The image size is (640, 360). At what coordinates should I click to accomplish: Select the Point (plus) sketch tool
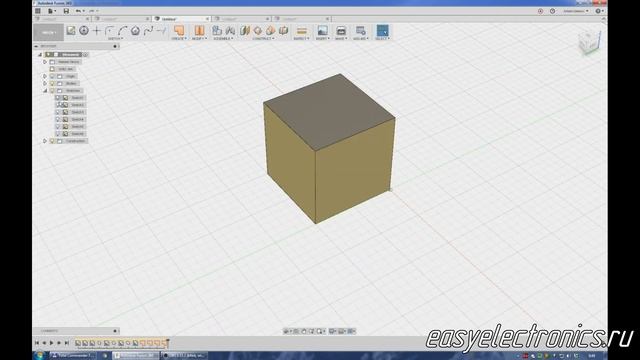(x=97, y=31)
